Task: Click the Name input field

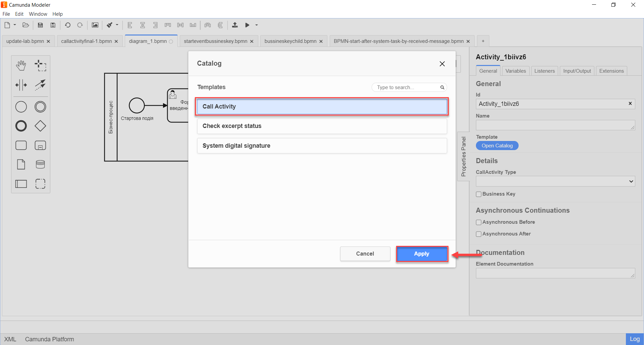Action: coord(555,125)
